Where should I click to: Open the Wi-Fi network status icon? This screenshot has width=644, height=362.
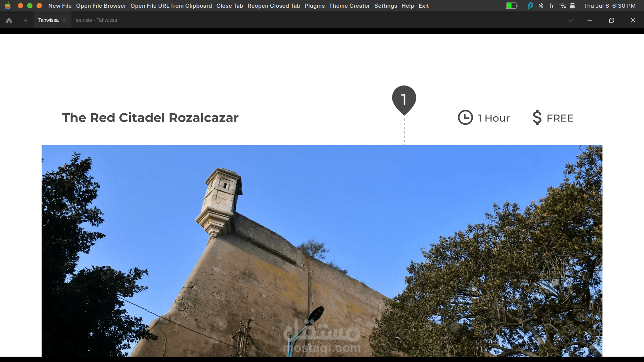pyautogui.click(x=563, y=6)
